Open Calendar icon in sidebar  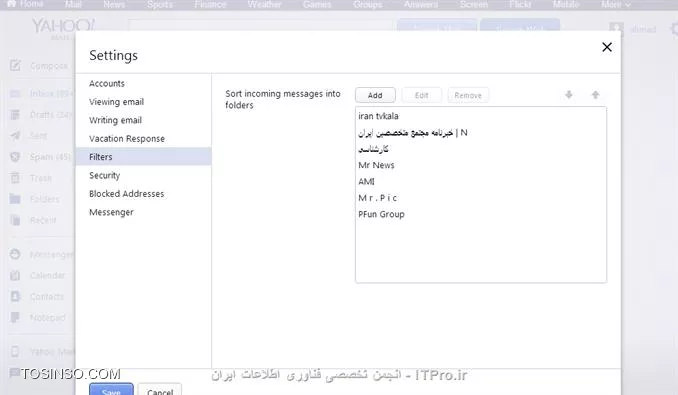pos(15,275)
